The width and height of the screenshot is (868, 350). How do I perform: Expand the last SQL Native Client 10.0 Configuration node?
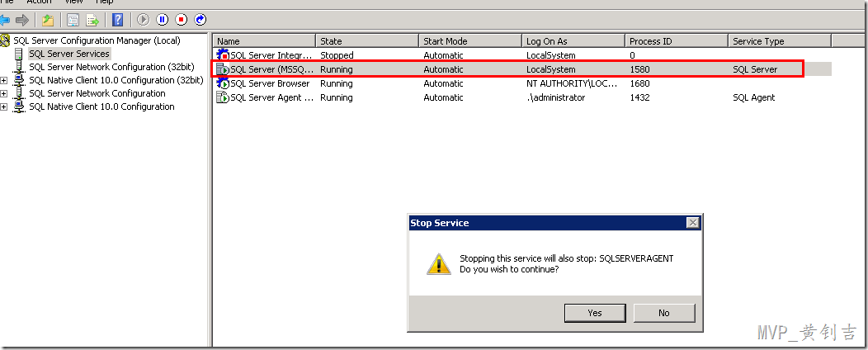point(4,106)
